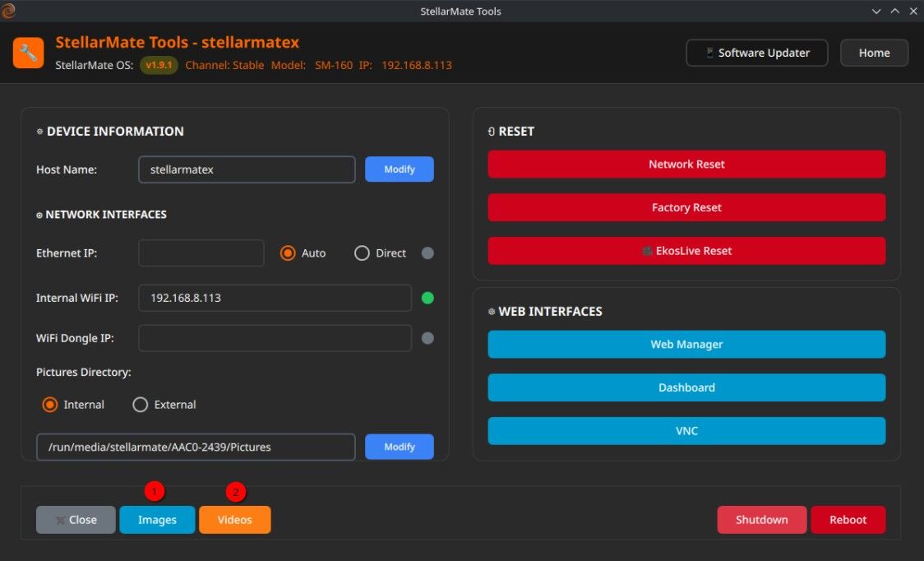Viewport: 924px width, 561px height.
Task: Click the IP 192.168.8.113 header text
Action: [x=405, y=65]
